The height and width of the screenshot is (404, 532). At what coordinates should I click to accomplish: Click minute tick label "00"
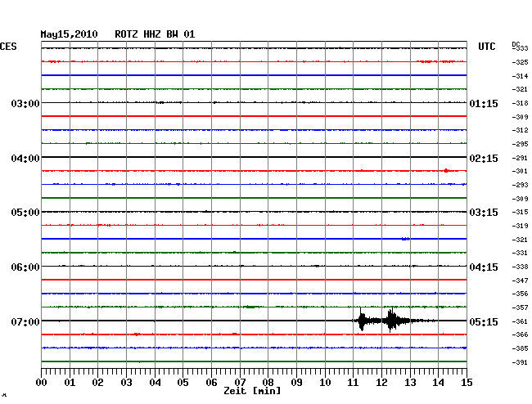tap(42, 382)
